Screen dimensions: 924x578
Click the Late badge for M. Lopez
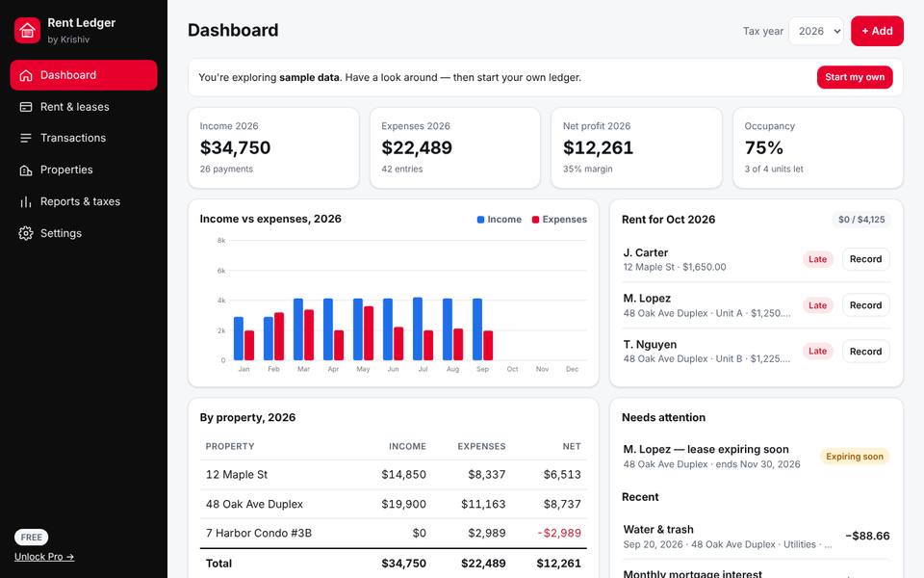click(x=817, y=305)
